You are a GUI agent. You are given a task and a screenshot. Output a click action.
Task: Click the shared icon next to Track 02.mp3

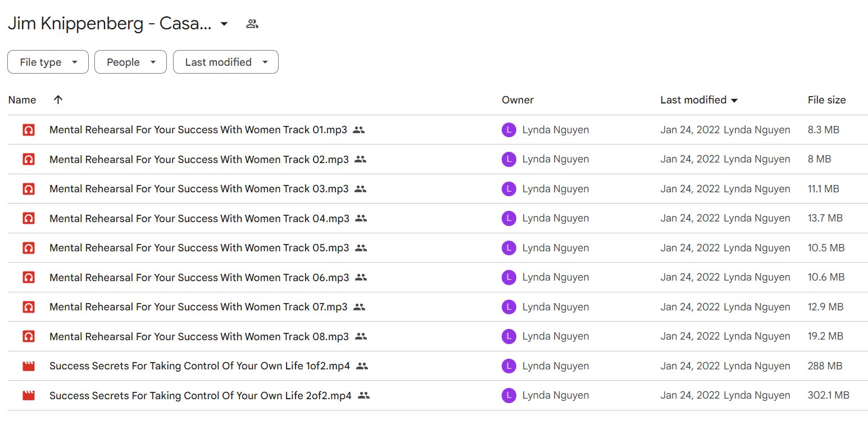(x=361, y=159)
